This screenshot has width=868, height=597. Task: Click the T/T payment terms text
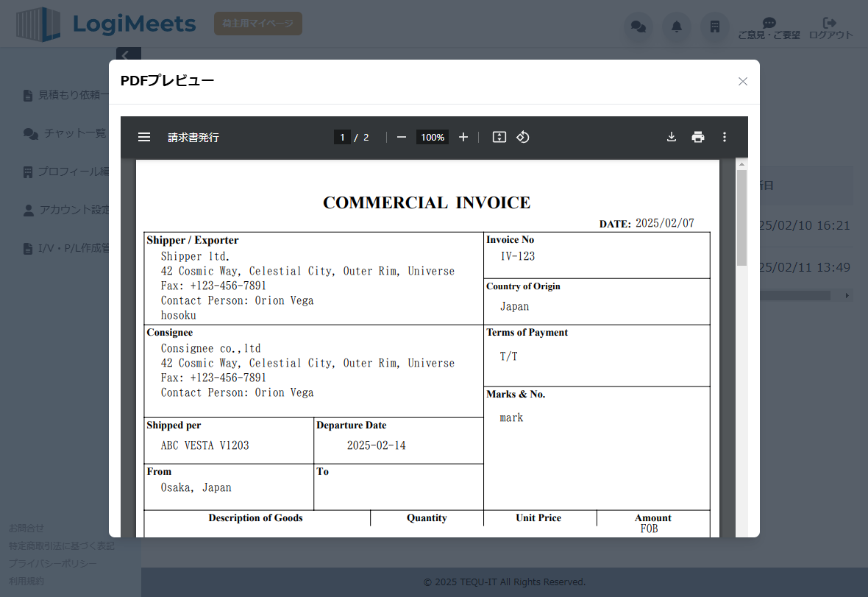509,356
